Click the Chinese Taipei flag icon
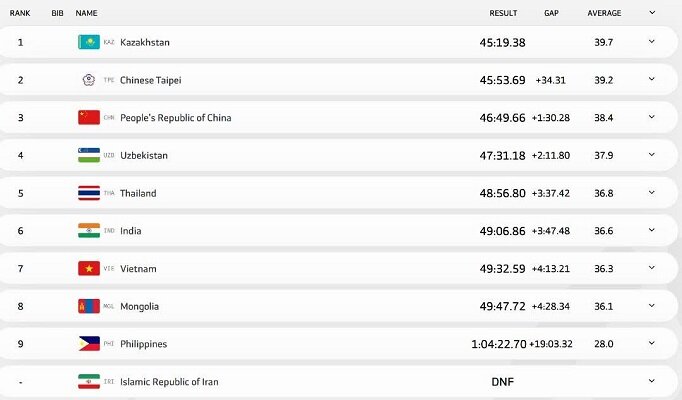Screen dimensions: 682x400 click(88, 80)
